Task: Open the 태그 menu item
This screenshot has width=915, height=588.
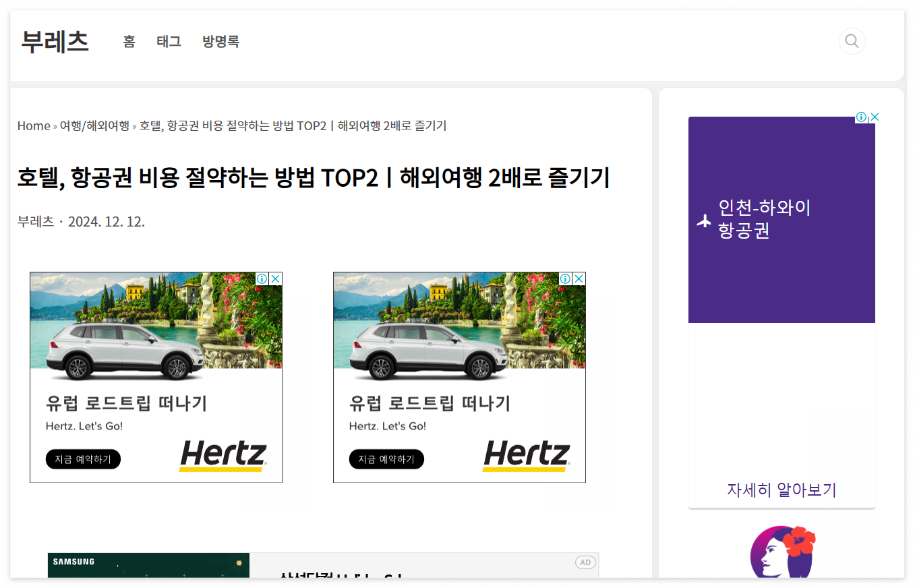Action: pos(169,41)
